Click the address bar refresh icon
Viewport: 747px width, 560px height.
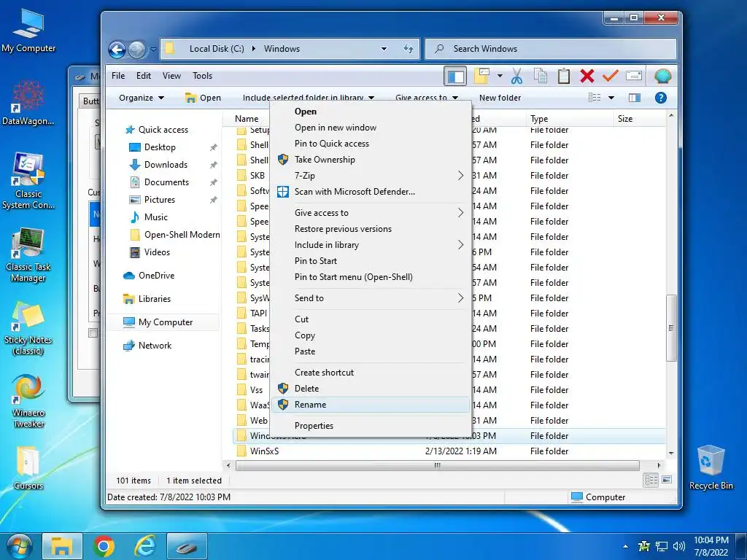click(x=409, y=49)
